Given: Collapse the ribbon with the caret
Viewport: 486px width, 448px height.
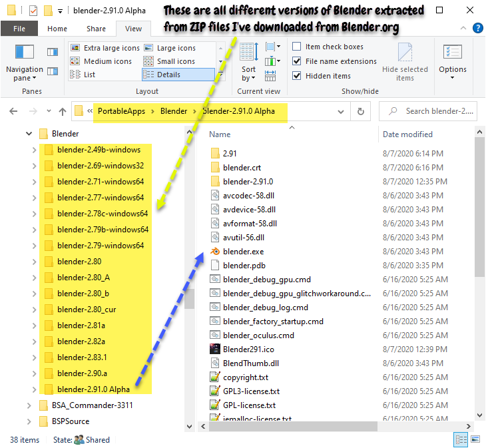Looking at the screenshot, I should 463,28.
